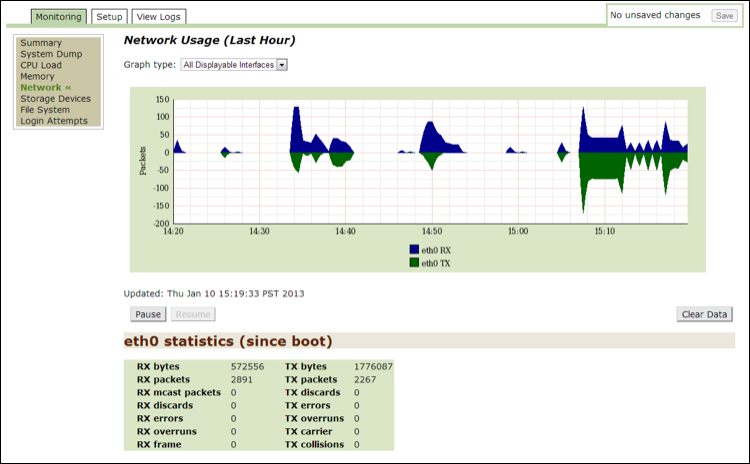Pause the network graph updates
The width and height of the screenshot is (750, 464).
pos(148,314)
